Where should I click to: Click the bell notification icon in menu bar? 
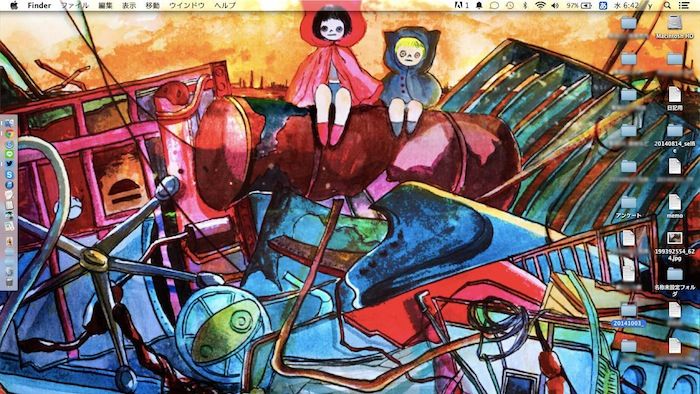pyautogui.click(x=479, y=5)
